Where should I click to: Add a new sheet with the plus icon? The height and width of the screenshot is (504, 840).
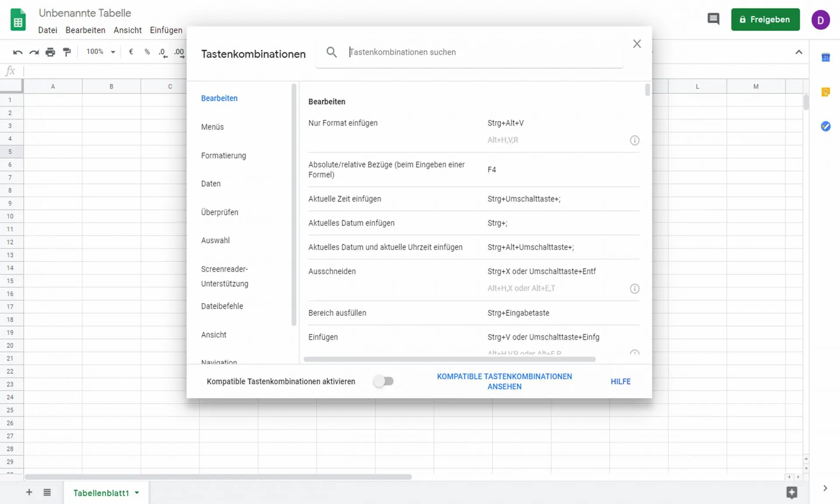29,492
